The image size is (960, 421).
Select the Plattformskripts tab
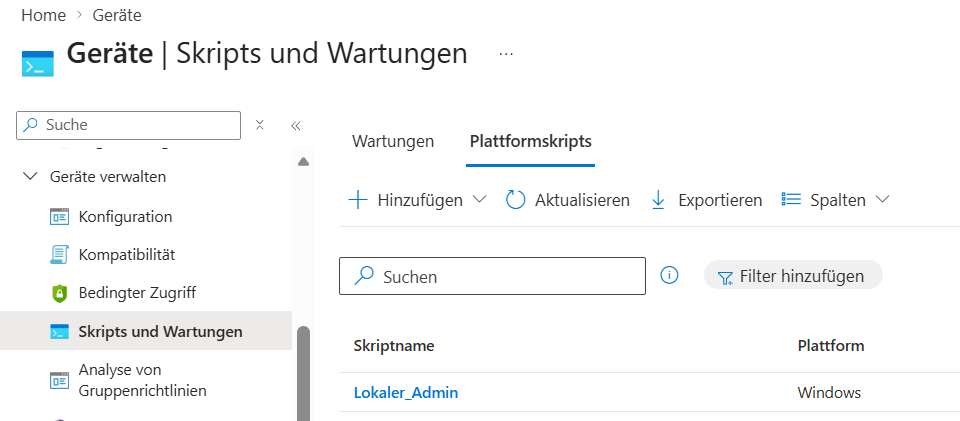coord(530,141)
